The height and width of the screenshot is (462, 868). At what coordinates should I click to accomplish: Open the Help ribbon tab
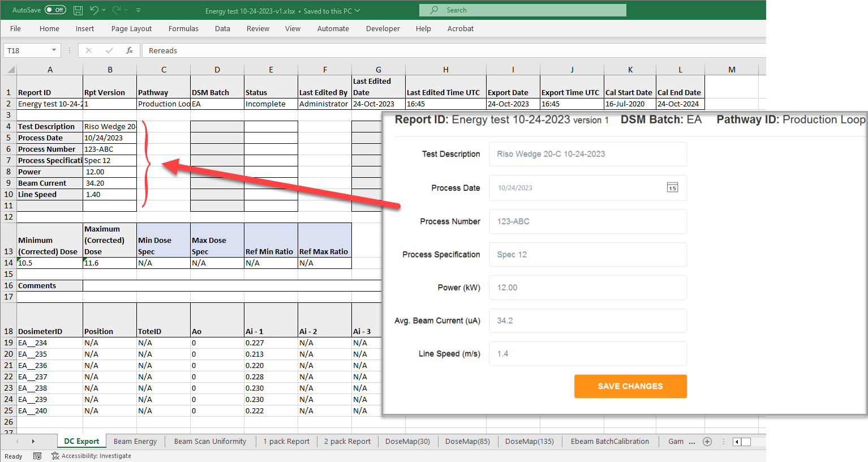point(423,28)
